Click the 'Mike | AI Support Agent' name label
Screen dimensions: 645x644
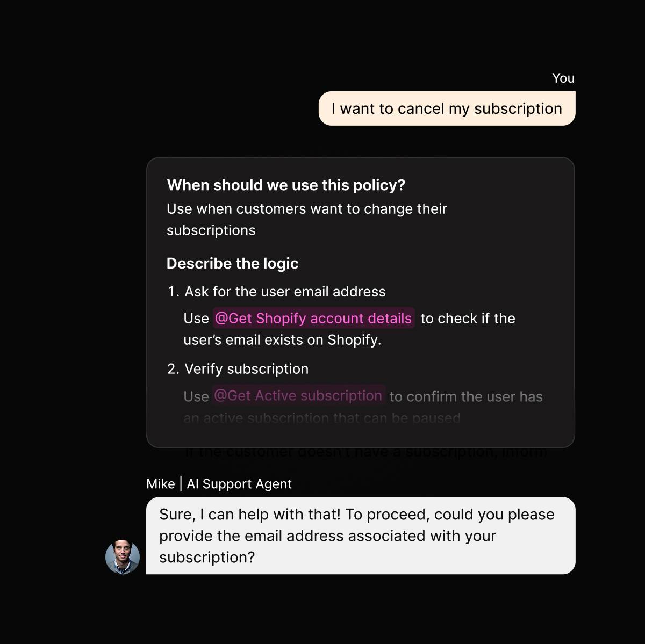[219, 484]
